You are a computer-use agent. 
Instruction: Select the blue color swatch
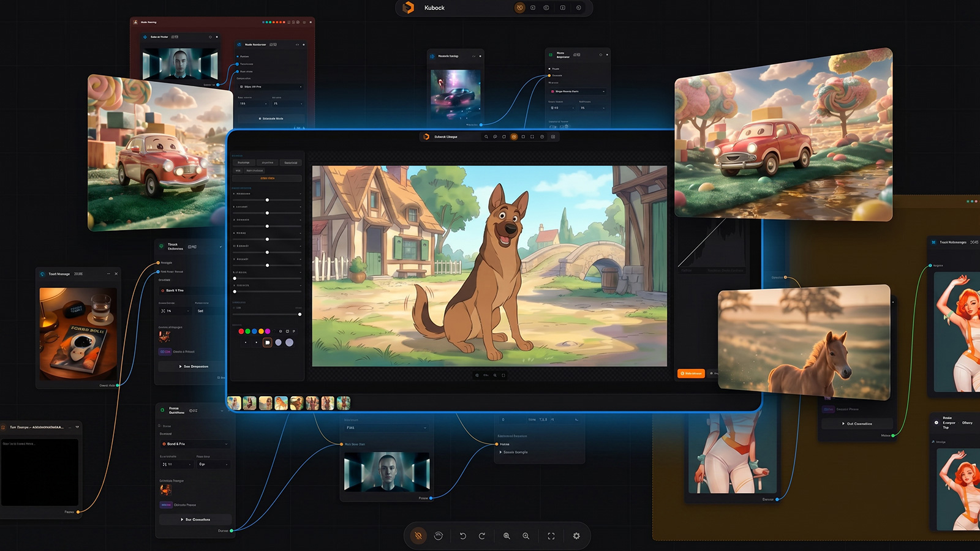tap(254, 331)
